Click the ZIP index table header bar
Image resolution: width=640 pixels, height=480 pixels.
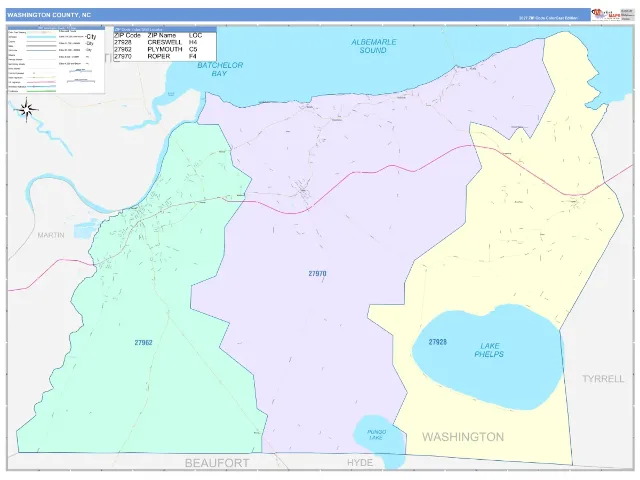[165, 29]
